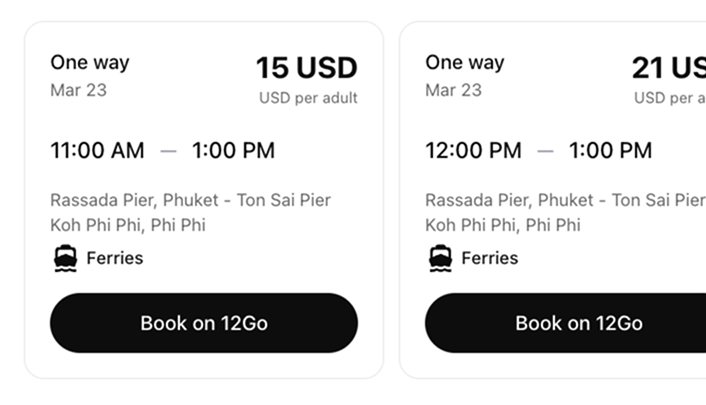The height and width of the screenshot is (405, 706).
Task: Click the ferry icon in the 15 USD card
Action: [x=65, y=259]
